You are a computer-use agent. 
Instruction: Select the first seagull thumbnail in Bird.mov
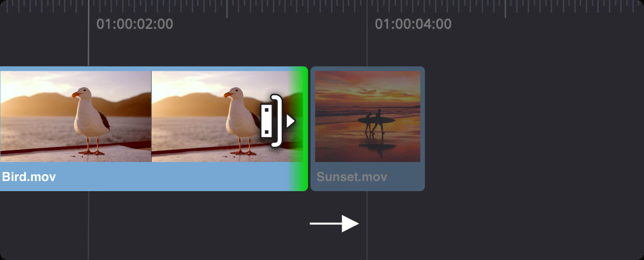click(x=75, y=117)
